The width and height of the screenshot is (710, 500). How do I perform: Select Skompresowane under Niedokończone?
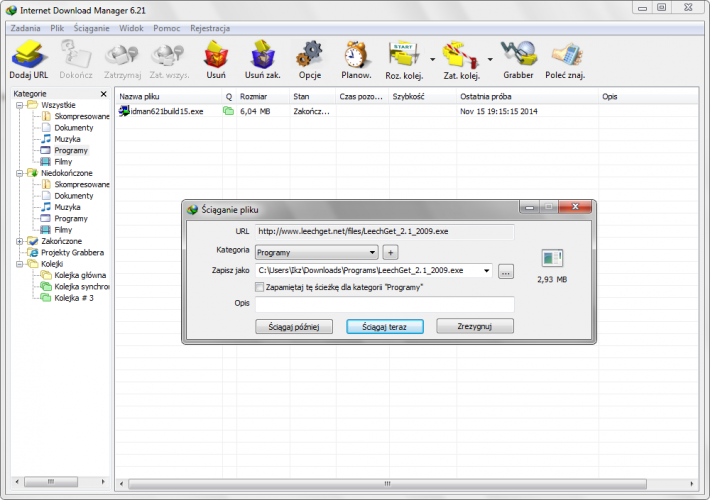tap(82, 185)
